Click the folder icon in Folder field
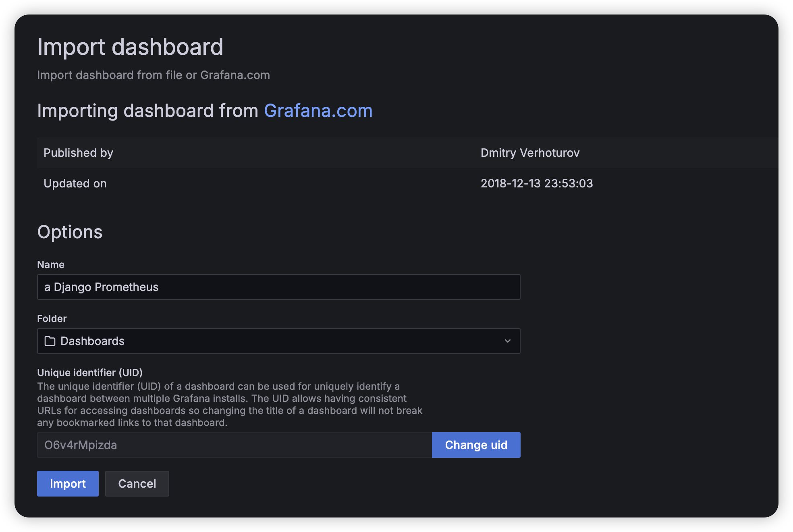Image resolution: width=793 pixels, height=532 pixels. (50, 341)
